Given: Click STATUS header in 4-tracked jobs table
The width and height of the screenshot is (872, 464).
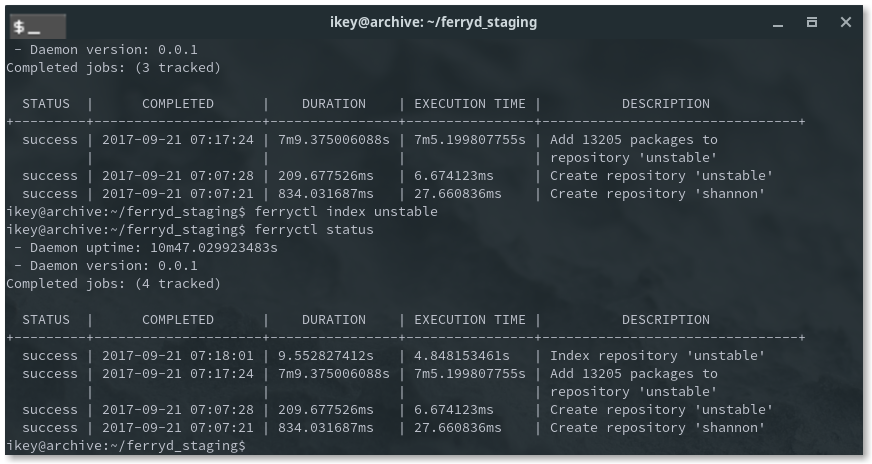Looking at the screenshot, I should pyautogui.click(x=46, y=320).
